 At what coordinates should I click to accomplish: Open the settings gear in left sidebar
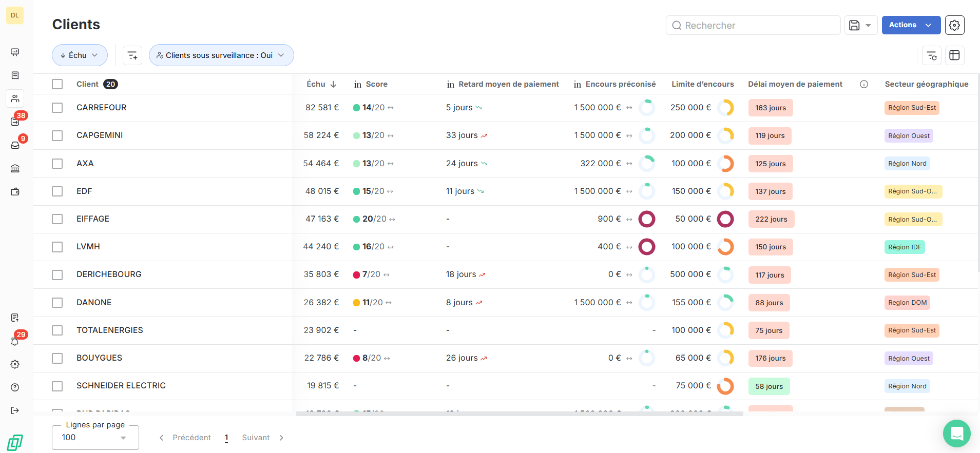click(15, 364)
